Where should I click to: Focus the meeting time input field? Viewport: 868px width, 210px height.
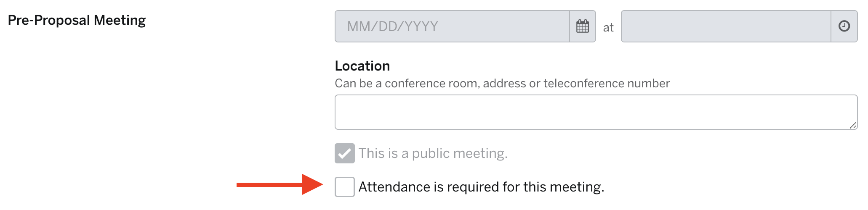[x=726, y=26]
